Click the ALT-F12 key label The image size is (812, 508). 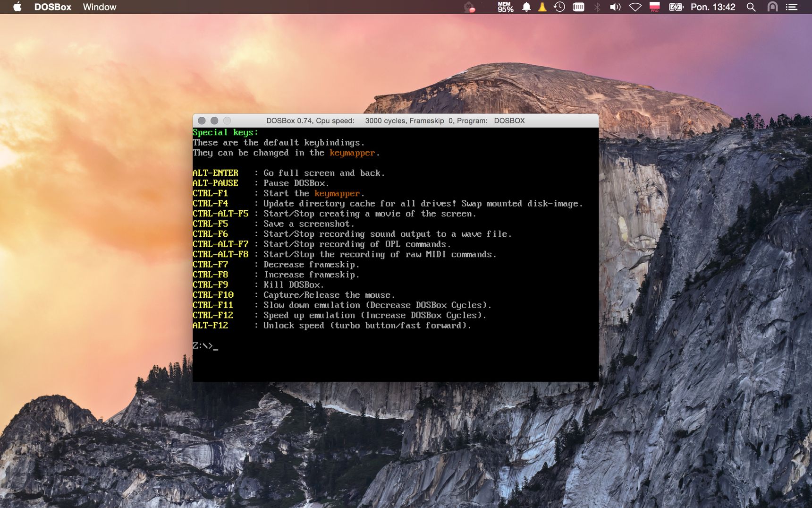coord(210,326)
